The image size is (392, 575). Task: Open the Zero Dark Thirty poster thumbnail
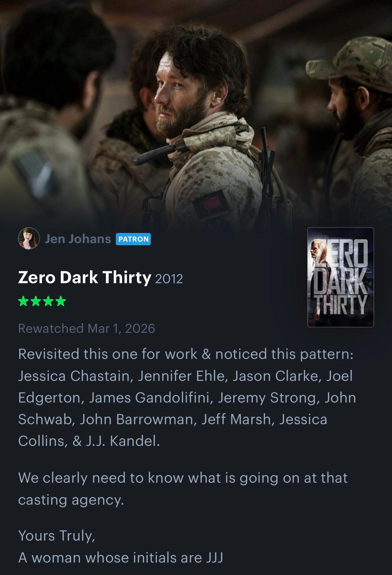341,277
